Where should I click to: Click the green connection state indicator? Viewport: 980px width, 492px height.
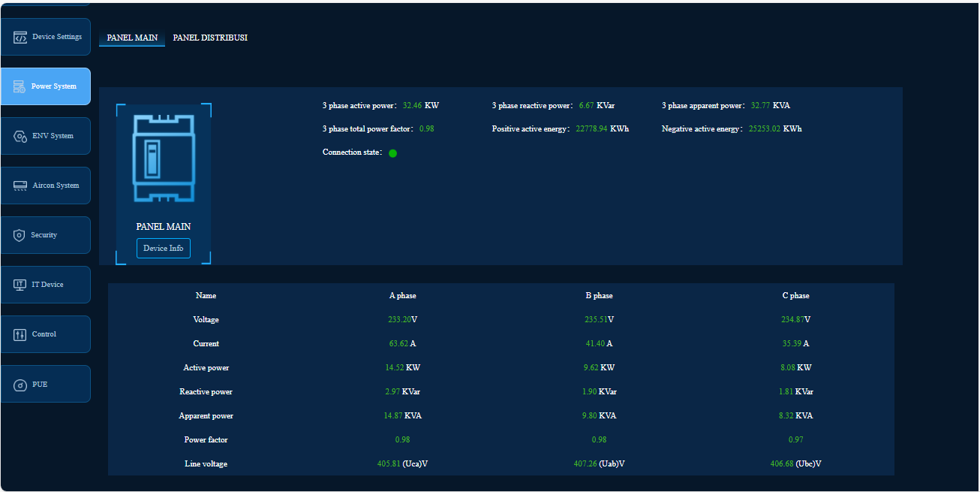392,153
